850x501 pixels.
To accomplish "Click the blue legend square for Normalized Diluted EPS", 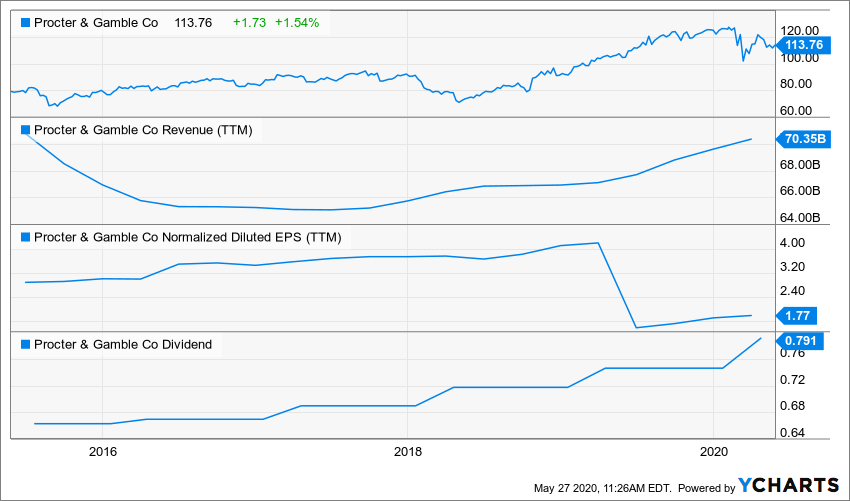I will point(25,237).
